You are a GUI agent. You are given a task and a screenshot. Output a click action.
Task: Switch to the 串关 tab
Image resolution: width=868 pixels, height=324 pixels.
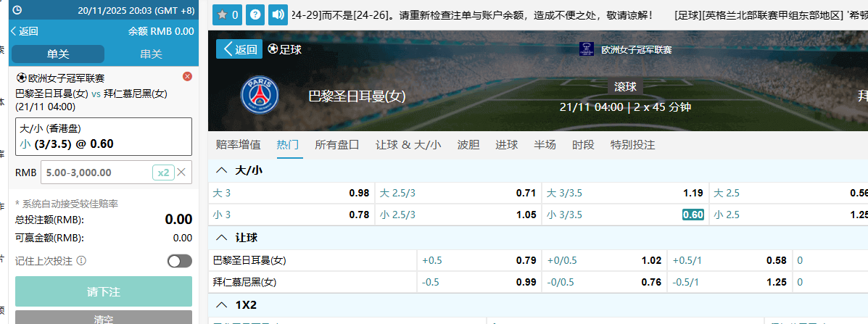pos(150,54)
